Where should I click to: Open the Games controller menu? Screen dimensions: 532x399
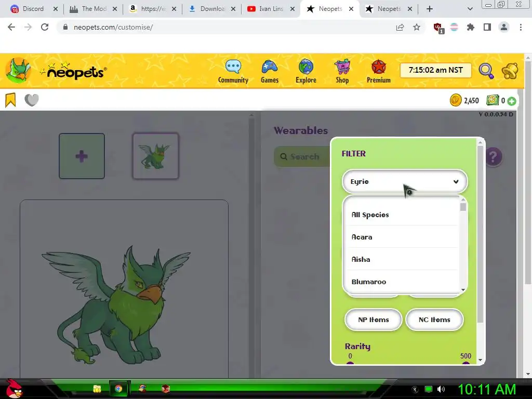tap(270, 71)
